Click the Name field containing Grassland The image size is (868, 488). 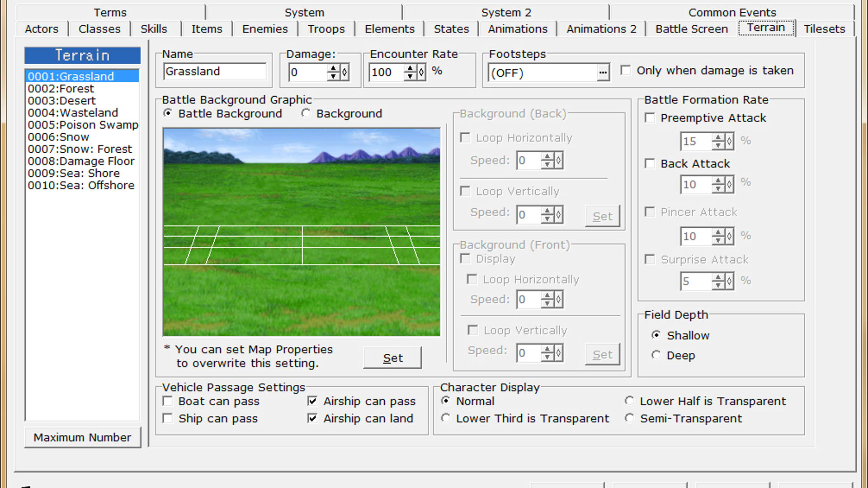(x=215, y=71)
